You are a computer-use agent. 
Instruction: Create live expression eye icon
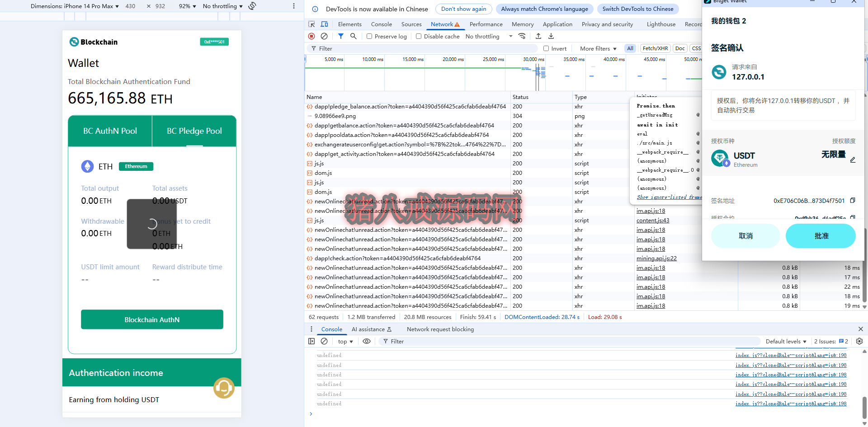tap(367, 341)
